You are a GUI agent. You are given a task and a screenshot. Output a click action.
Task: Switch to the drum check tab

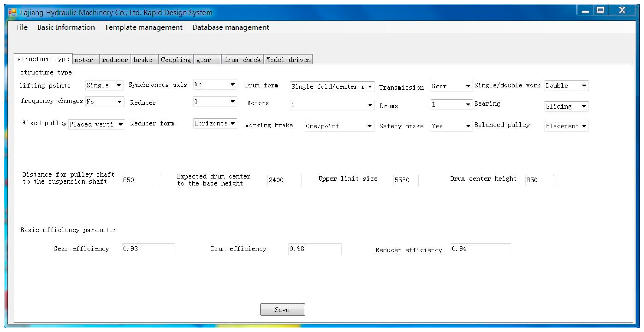[242, 60]
